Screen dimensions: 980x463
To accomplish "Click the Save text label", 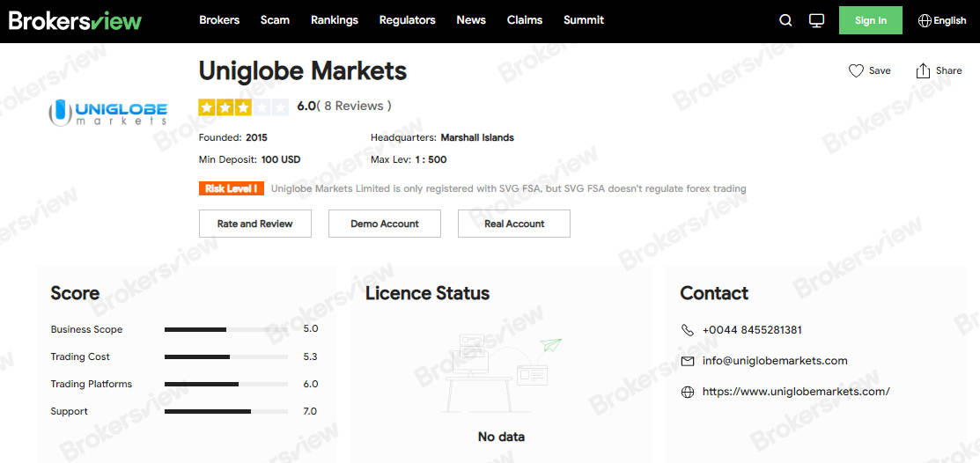I will [x=880, y=70].
